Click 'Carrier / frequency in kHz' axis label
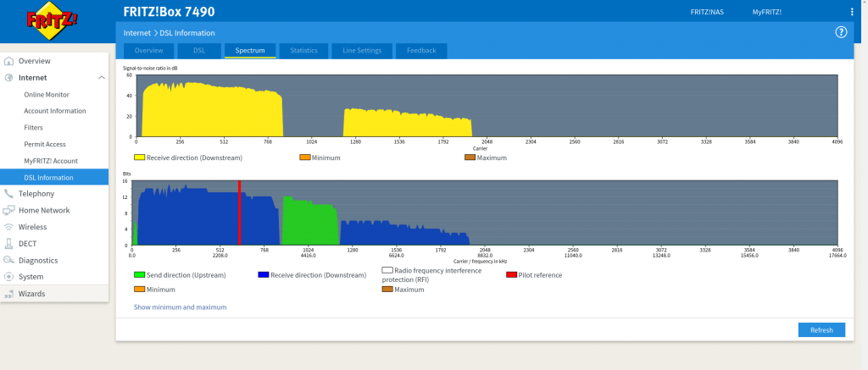The height and width of the screenshot is (370, 868). pos(480,261)
